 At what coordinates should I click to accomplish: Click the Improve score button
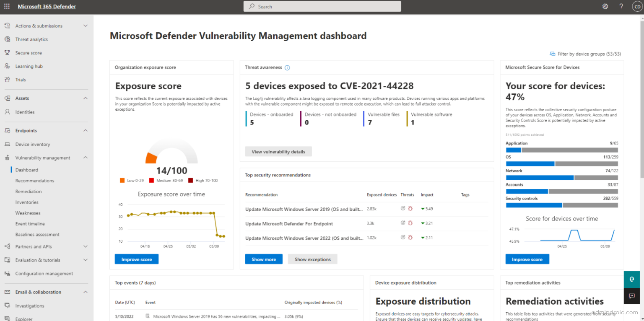click(136, 259)
